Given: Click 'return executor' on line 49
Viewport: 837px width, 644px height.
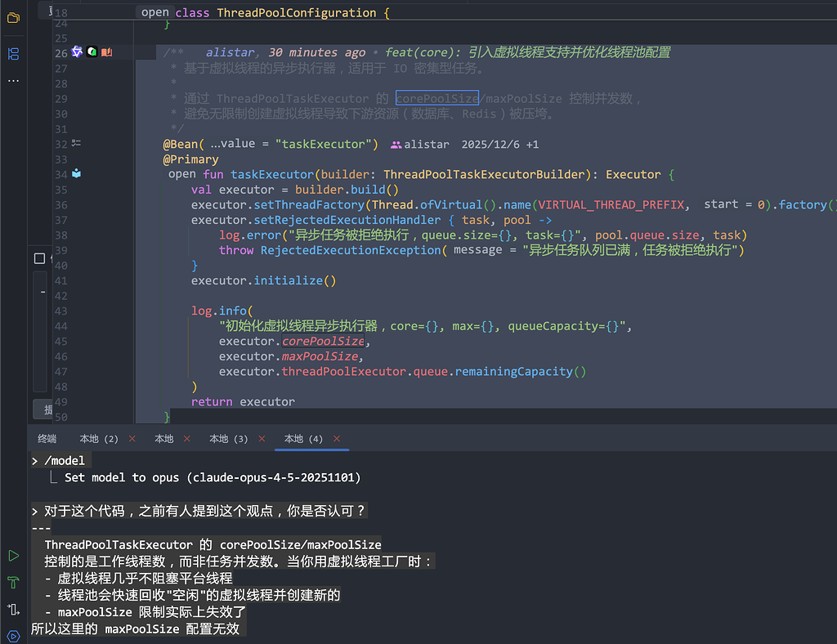Looking at the screenshot, I should click(x=243, y=402).
